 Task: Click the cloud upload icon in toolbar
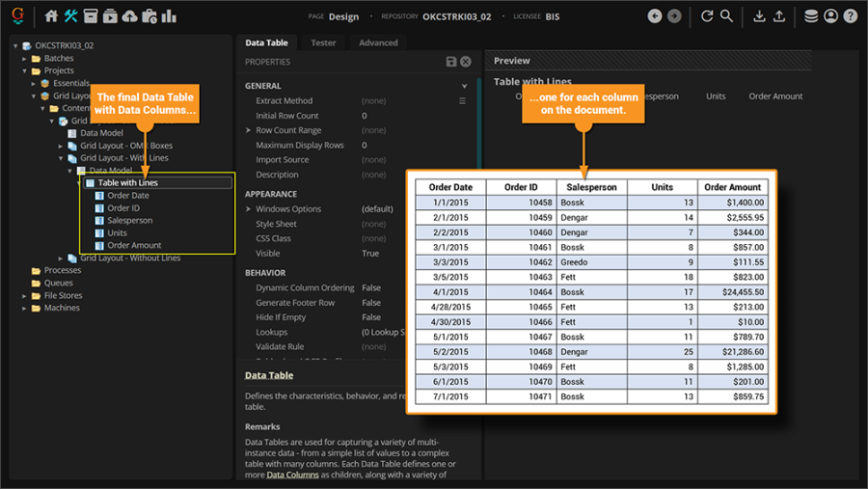[129, 16]
